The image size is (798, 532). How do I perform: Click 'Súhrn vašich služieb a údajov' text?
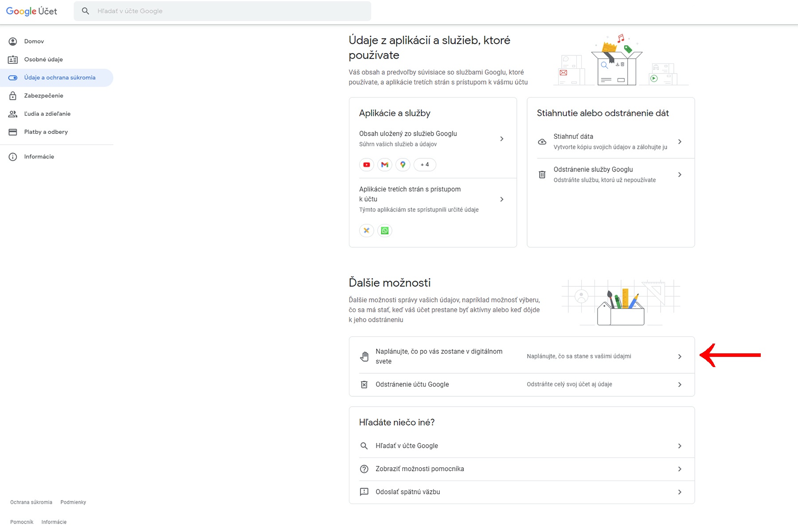pos(398,144)
